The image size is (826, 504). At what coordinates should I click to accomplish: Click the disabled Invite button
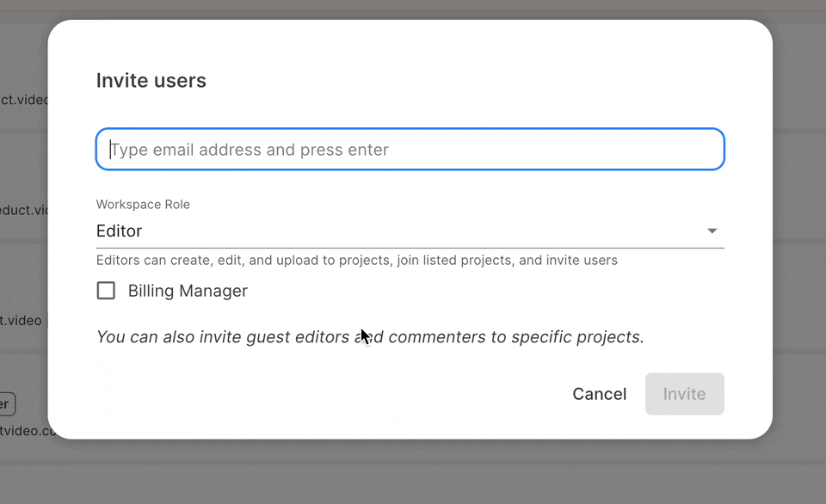coord(684,394)
